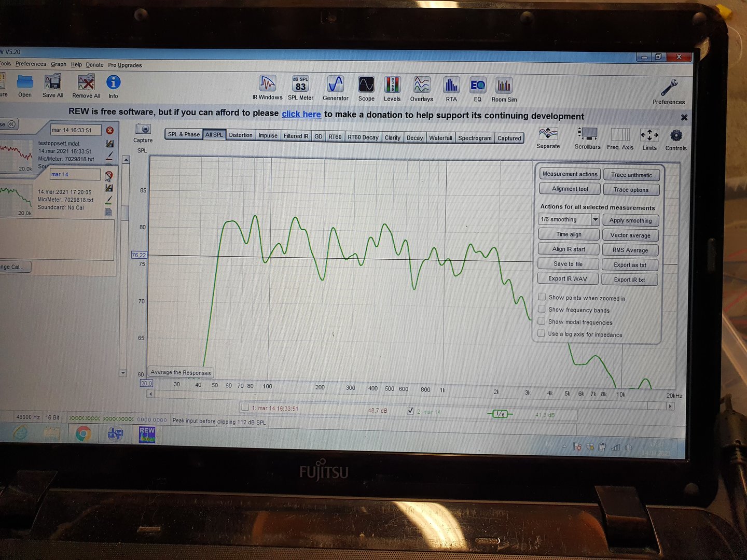Click the mar 14 measurement name field
The height and width of the screenshot is (560, 747).
pyautogui.click(x=75, y=175)
